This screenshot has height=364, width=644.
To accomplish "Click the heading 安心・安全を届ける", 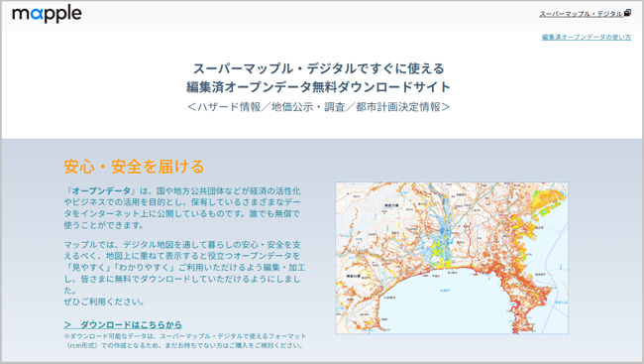I will click(x=134, y=167).
